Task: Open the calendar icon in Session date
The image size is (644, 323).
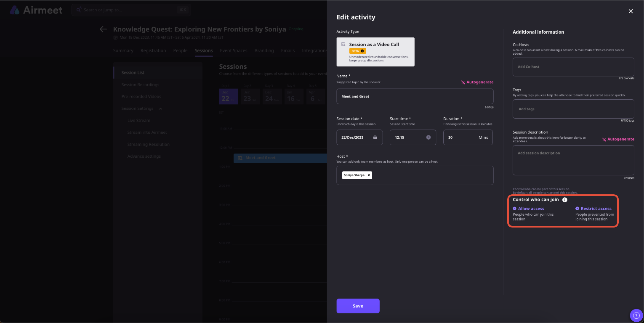Action: [375, 138]
